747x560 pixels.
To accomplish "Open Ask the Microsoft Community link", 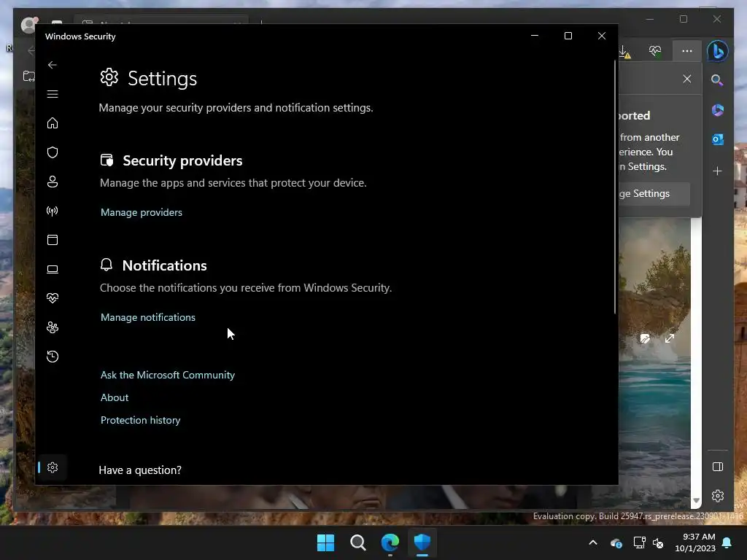I will tap(168, 376).
